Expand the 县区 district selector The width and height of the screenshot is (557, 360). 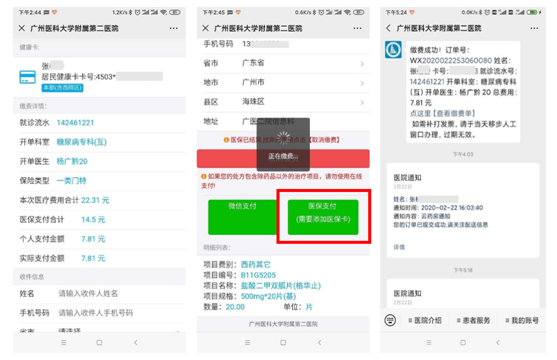283,102
